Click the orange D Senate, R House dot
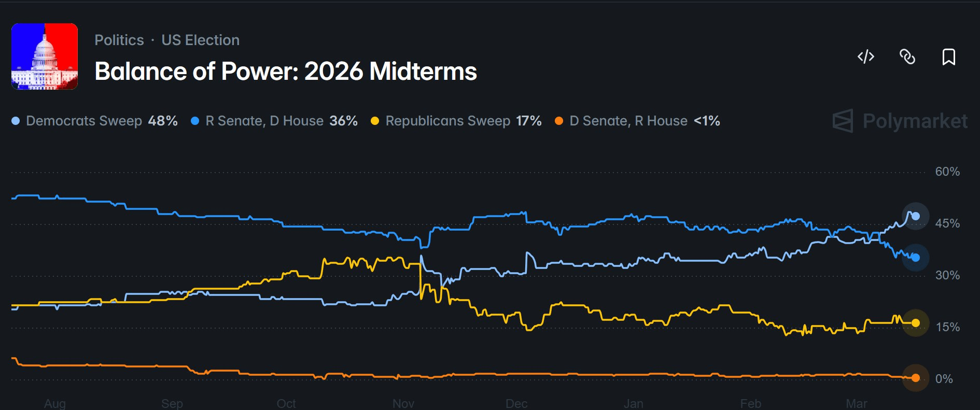 [x=559, y=121]
